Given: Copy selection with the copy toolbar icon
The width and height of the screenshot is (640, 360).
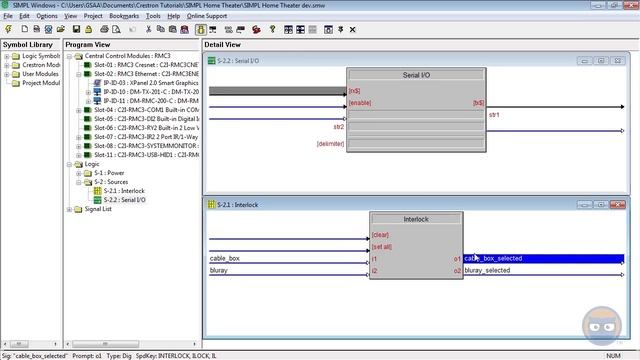Looking at the screenshot, I should [160, 29].
